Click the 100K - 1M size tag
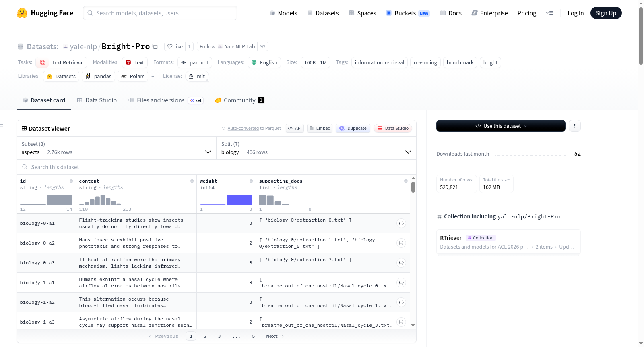The height and width of the screenshot is (347, 644). pyautogui.click(x=316, y=62)
